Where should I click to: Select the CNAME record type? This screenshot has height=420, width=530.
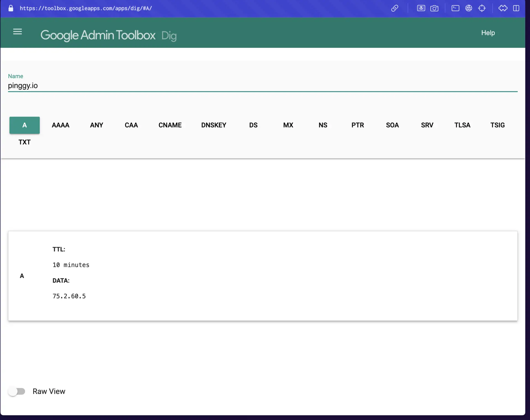pyautogui.click(x=170, y=125)
